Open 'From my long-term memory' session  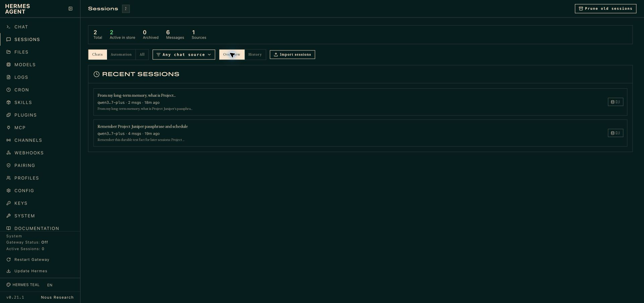pos(360,102)
